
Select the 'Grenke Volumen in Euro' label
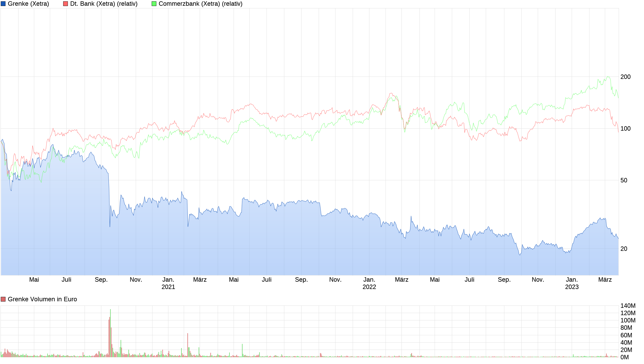pos(43,299)
